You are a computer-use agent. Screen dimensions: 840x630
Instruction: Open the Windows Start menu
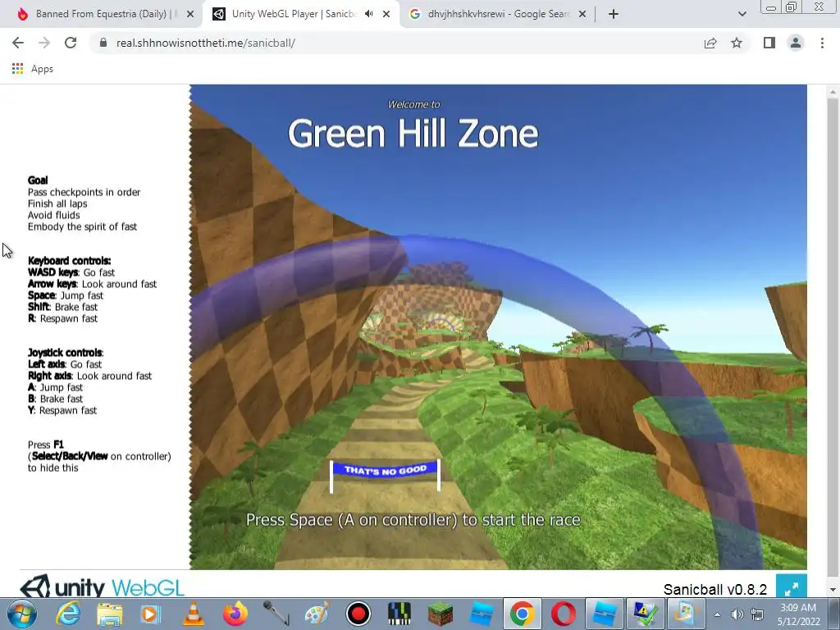[x=21, y=614]
